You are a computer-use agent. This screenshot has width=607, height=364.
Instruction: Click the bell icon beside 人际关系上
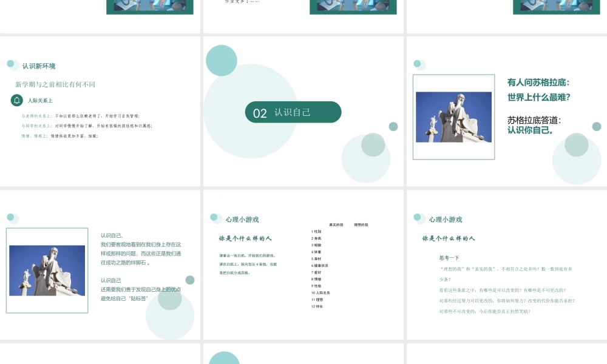click(16, 101)
